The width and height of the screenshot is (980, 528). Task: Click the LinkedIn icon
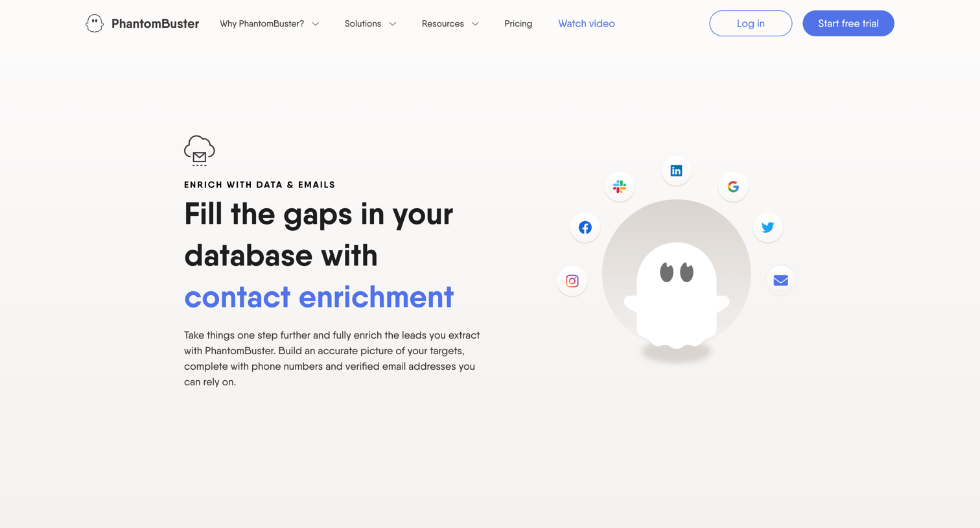676,171
